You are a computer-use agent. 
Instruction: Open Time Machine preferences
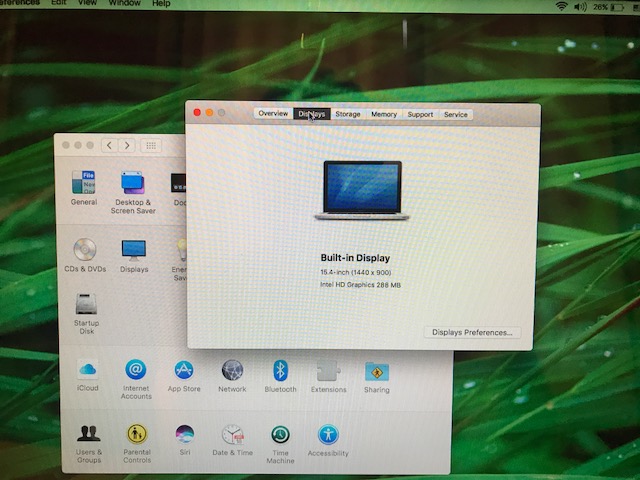[281, 436]
